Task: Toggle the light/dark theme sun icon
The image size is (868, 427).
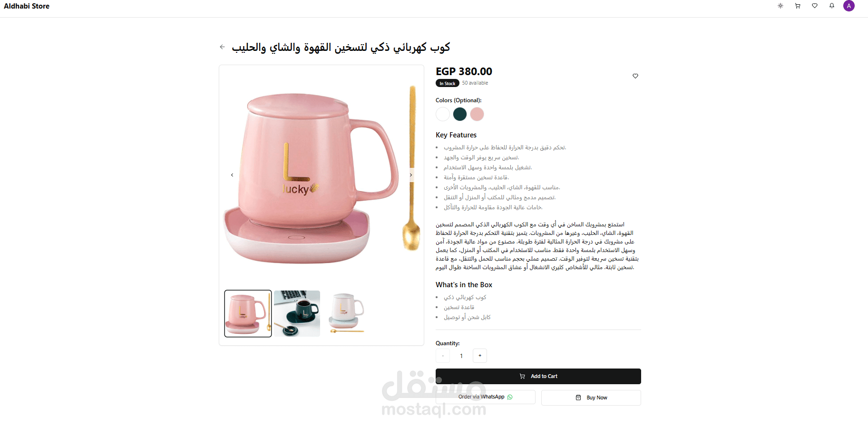Action: coord(780,6)
